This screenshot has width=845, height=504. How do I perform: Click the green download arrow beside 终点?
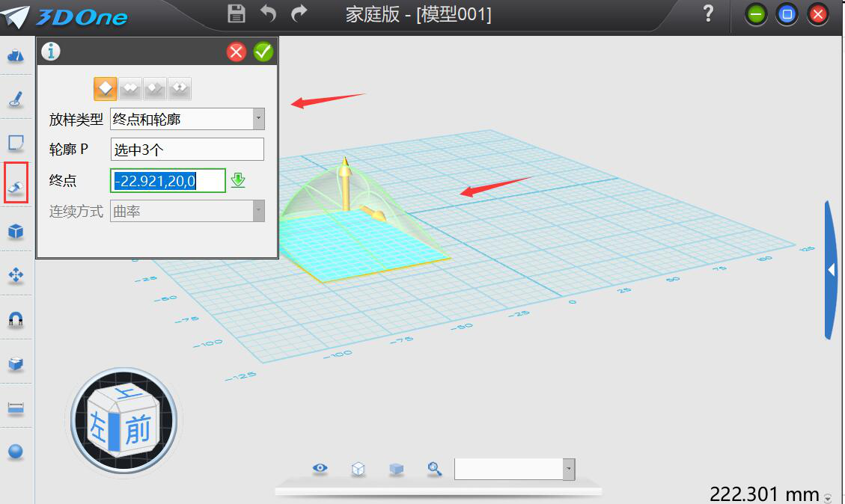pos(239,180)
